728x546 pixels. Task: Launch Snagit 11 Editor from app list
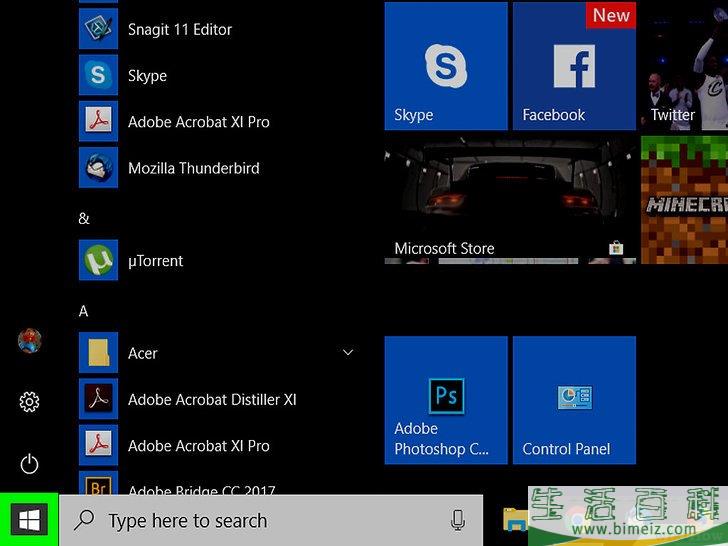click(x=180, y=30)
